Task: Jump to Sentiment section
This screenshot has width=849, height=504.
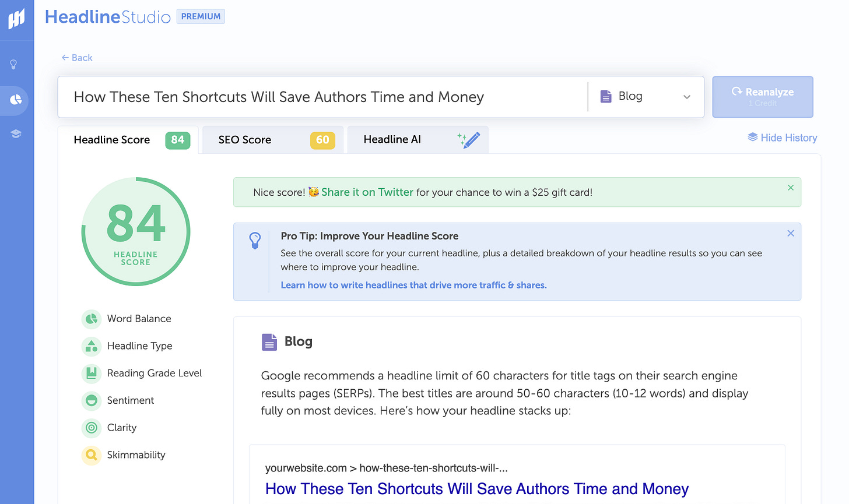Action: point(131,400)
